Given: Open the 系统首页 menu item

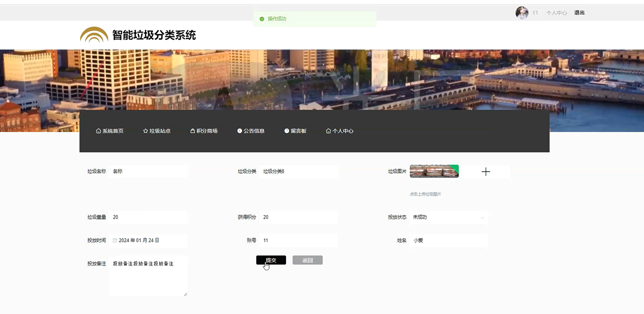Looking at the screenshot, I should [x=110, y=131].
